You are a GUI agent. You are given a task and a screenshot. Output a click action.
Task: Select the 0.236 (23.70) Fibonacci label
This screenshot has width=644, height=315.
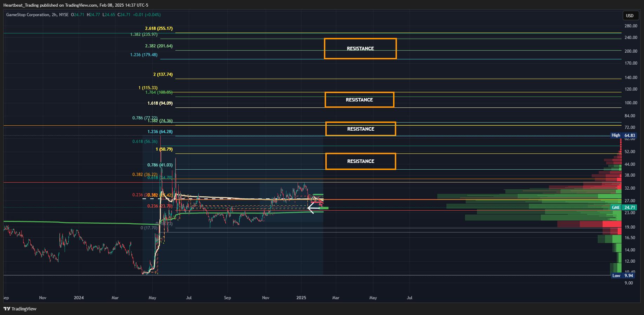click(160, 206)
